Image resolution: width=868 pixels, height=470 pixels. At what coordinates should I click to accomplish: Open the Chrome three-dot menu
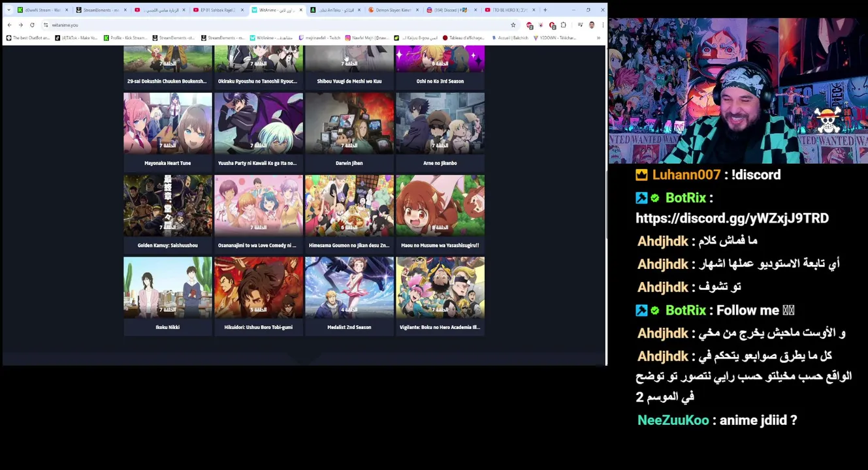602,25
